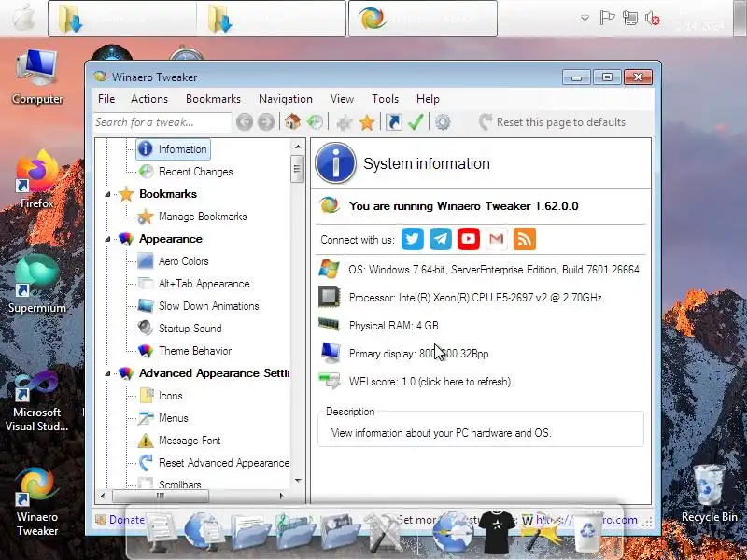Viewport: 747px width, 560px height.
Task: Click the Windows flag OS icon
Action: click(x=330, y=269)
